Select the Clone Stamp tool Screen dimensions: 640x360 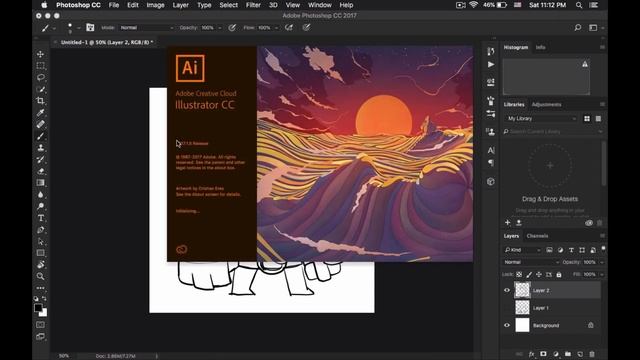click(x=40, y=148)
